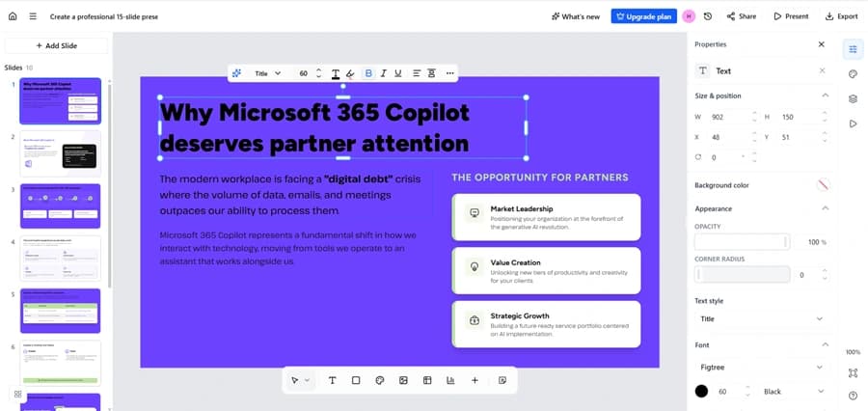Expand pointer tool options chevron

click(x=308, y=380)
